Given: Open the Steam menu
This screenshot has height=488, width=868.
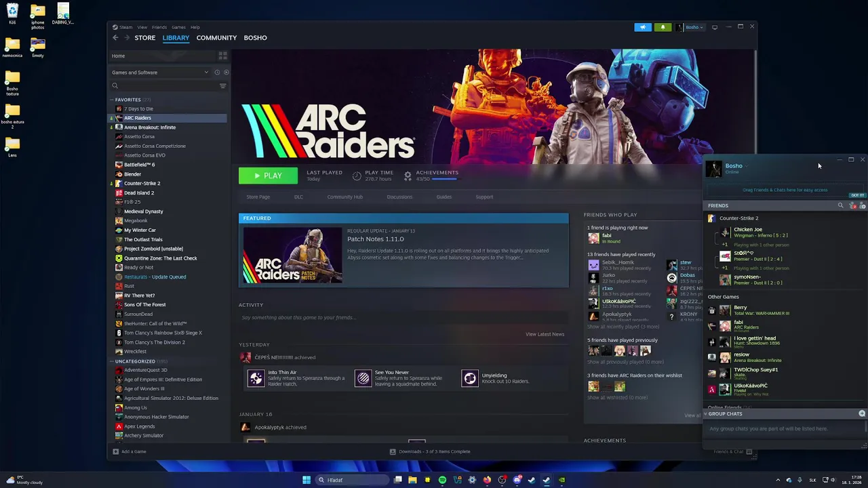Looking at the screenshot, I should [125, 27].
